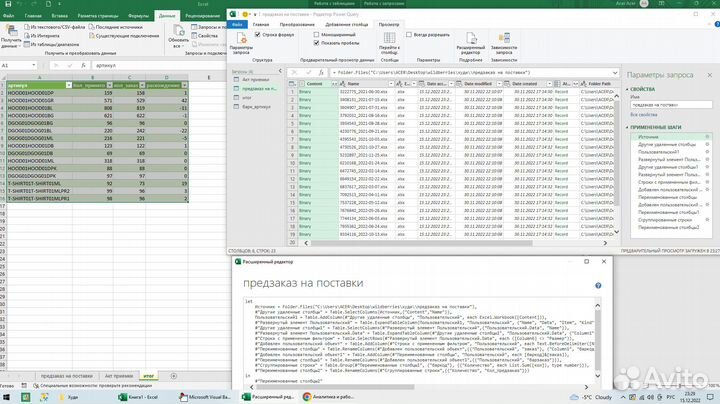Click the fx insert function icon in Excel

tap(83, 65)
